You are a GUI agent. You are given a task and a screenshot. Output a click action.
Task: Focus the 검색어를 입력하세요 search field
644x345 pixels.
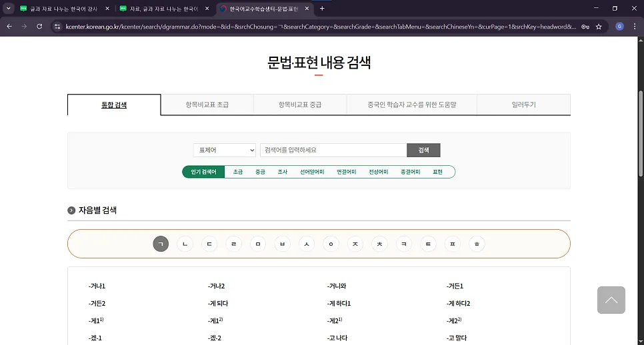333,150
